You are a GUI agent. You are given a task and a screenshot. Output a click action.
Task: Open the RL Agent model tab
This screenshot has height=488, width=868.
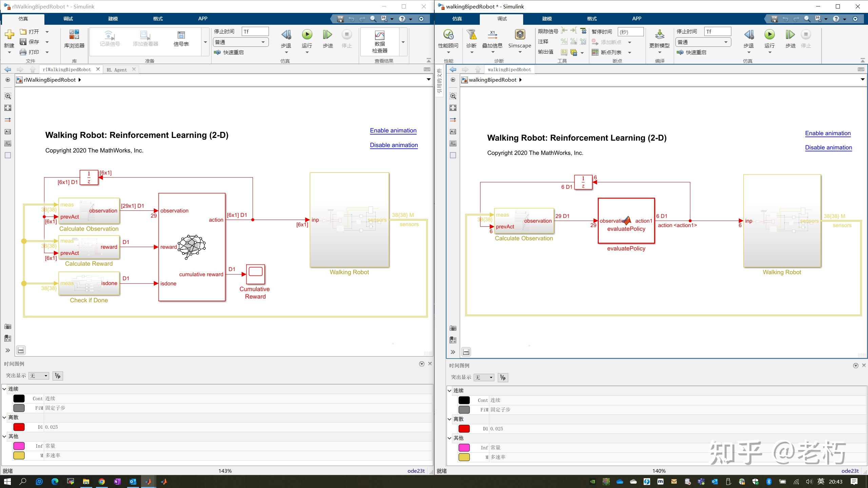click(117, 69)
